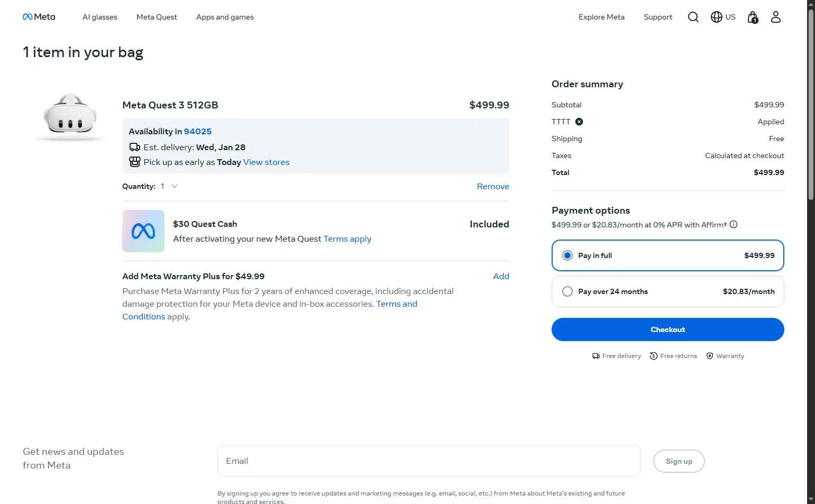Screen dimensions: 815x504
Task: Click the Free delivery truck icon
Action: coord(596,356)
